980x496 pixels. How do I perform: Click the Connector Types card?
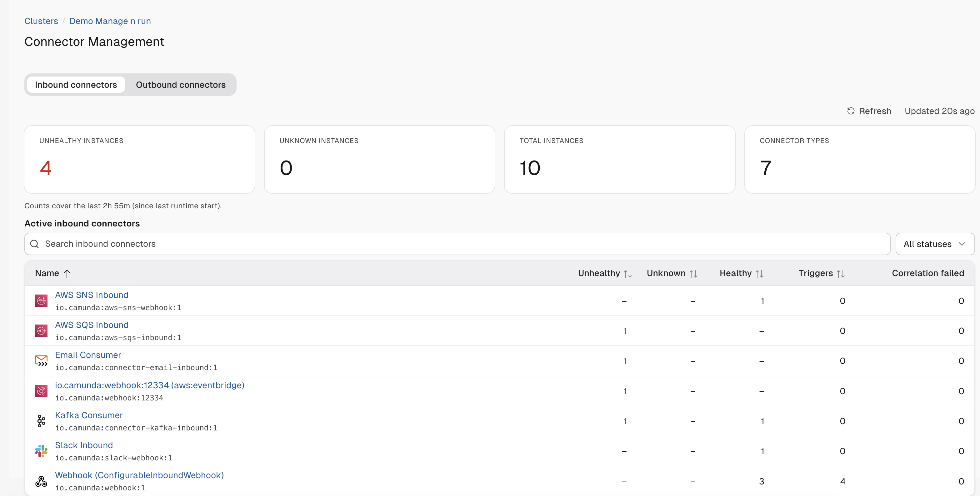[859, 159]
